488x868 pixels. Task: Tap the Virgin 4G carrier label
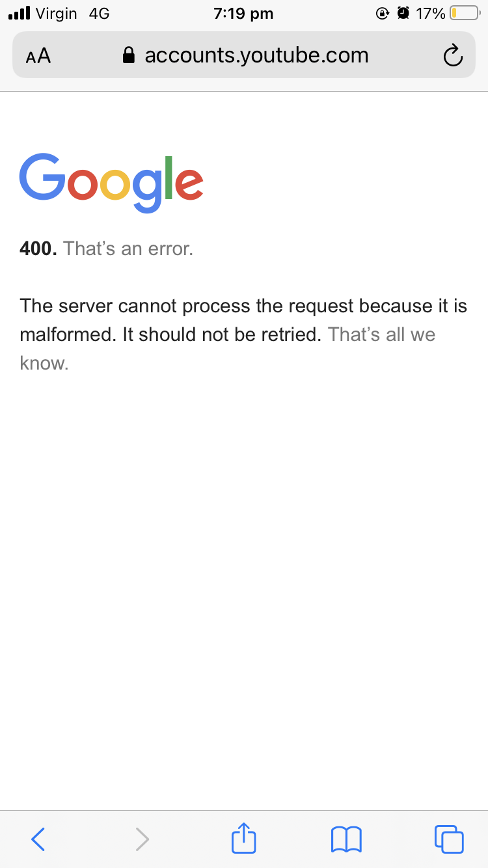[73, 13]
